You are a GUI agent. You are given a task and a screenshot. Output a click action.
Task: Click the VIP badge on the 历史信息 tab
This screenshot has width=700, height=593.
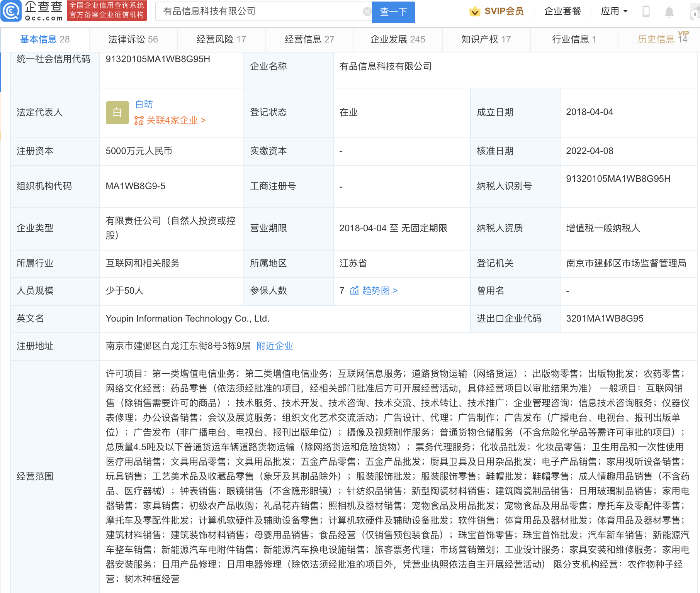pos(683,33)
